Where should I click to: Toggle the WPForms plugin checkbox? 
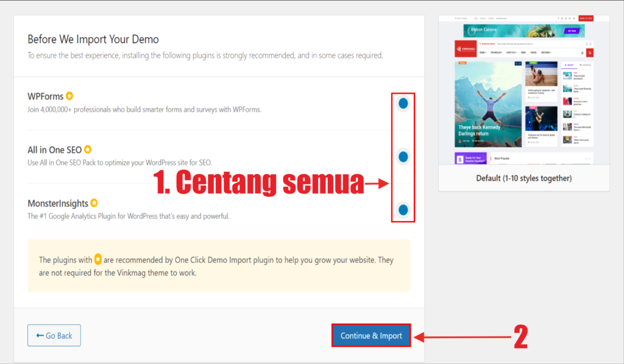coord(403,103)
